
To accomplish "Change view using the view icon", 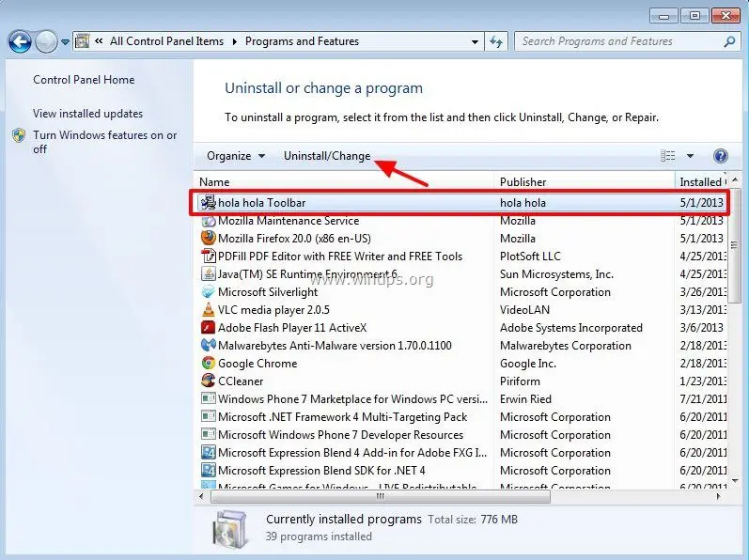I will coord(668,156).
